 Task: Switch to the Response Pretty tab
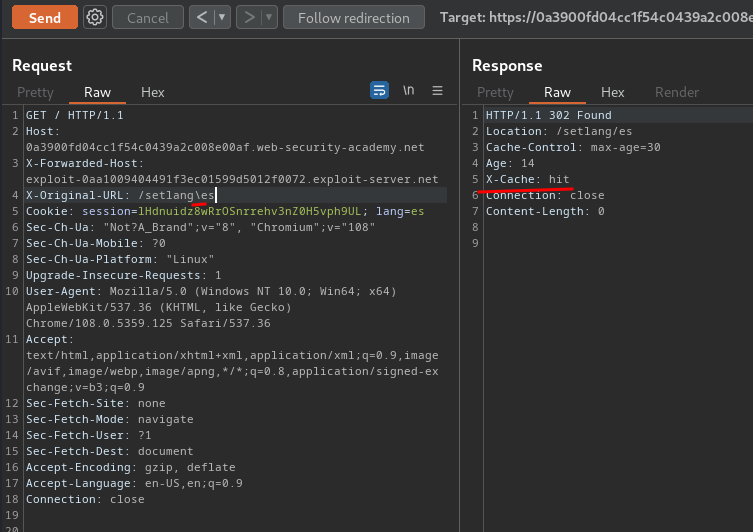pyautogui.click(x=495, y=92)
